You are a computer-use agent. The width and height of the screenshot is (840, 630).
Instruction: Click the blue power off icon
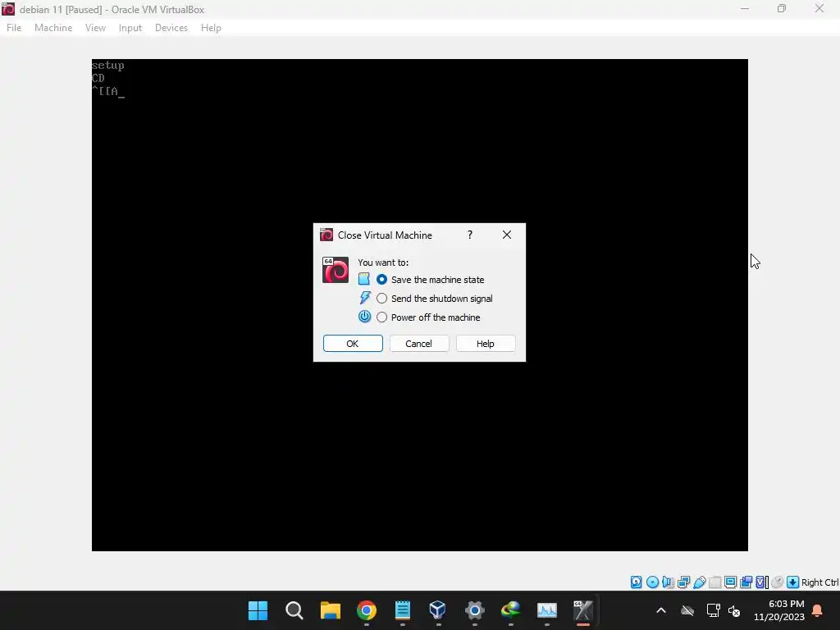point(364,317)
